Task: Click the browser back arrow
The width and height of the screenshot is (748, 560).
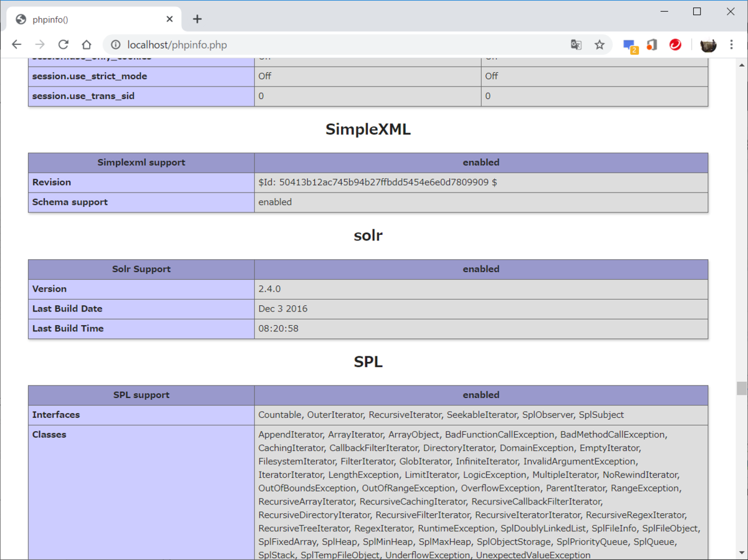Action: point(17,45)
